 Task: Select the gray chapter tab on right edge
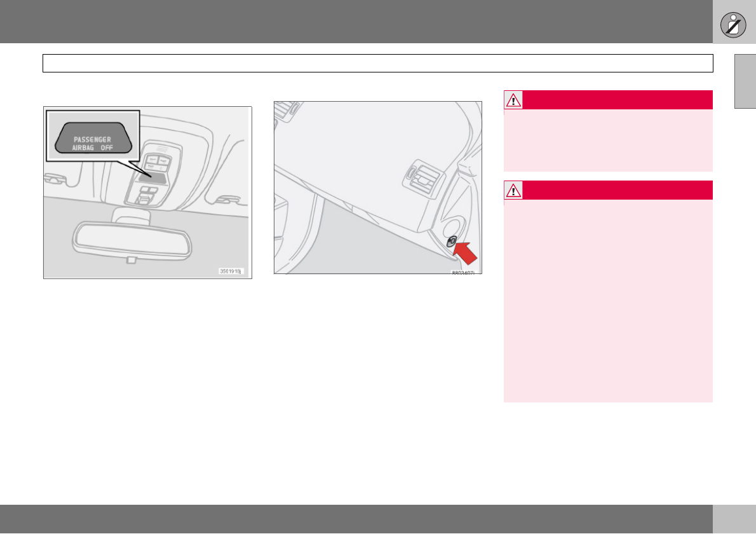pos(745,81)
